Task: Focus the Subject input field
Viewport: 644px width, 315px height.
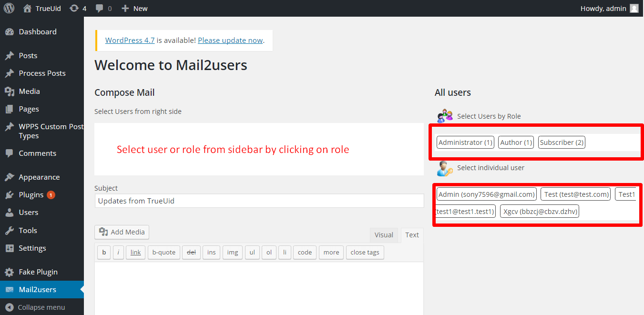Action: point(259,201)
